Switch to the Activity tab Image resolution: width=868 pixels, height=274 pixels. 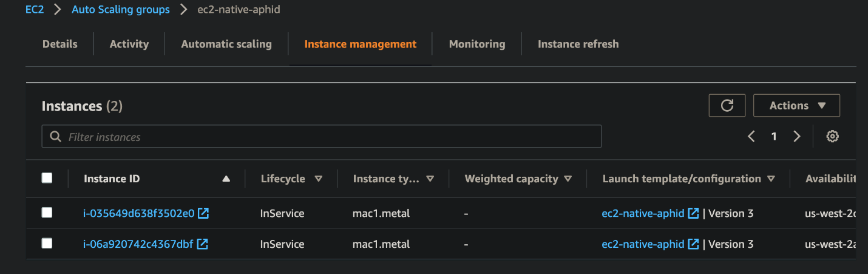[129, 44]
